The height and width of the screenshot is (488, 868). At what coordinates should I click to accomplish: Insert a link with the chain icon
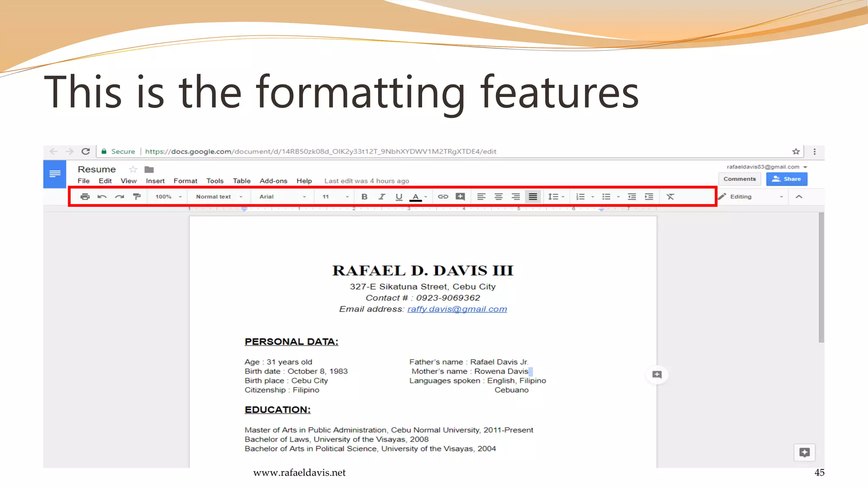[x=443, y=197]
